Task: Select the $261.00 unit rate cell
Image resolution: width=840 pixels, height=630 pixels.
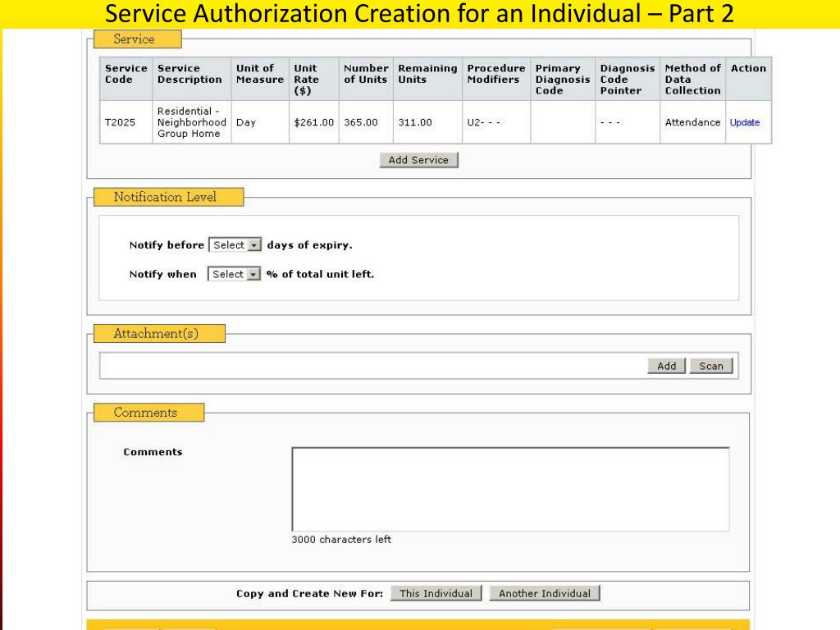Action: (x=313, y=123)
